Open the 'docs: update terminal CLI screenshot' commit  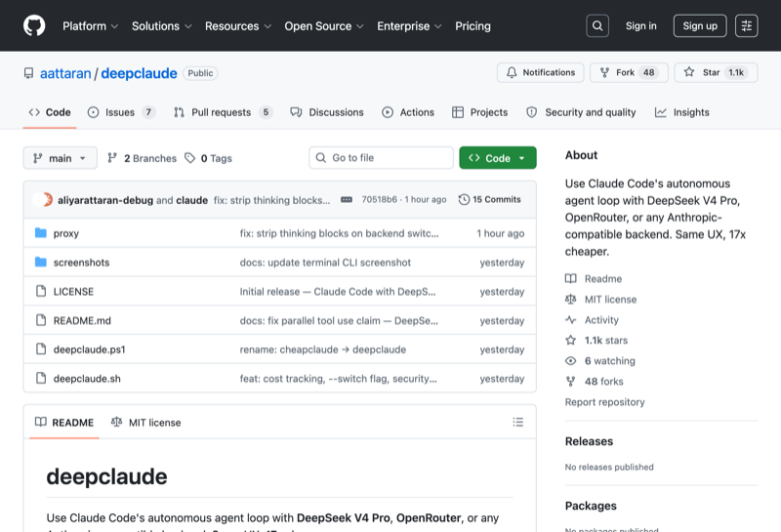click(325, 263)
